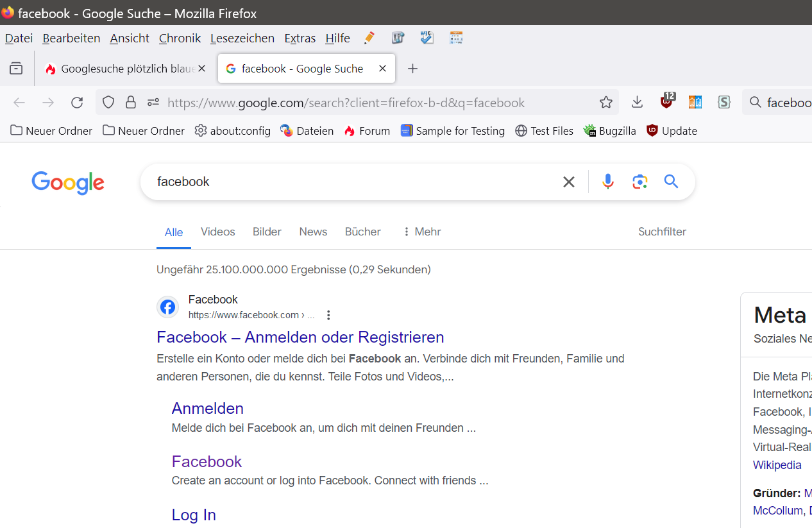This screenshot has width=812, height=528.
Task: Show tracking protection shield info
Action: (x=108, y=103)
